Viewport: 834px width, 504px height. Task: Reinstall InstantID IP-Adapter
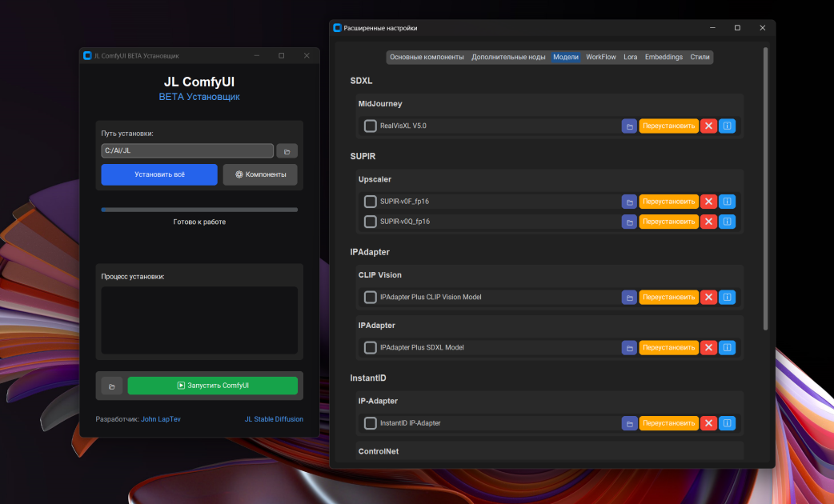pyautogui.click(x=668, y=423)
